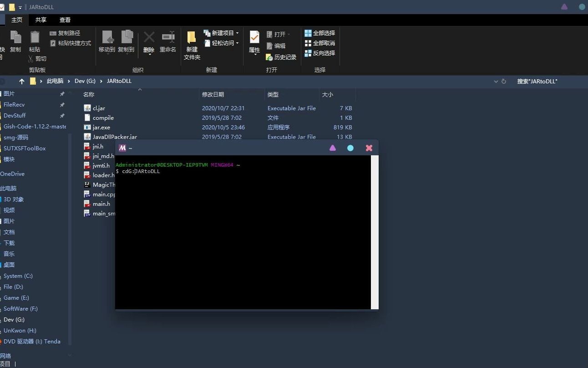Image resolution: width=588 pixels, height=368 pixels.
Task: Click 编辑 (edit) in ribbon
Action: point(276,46)
